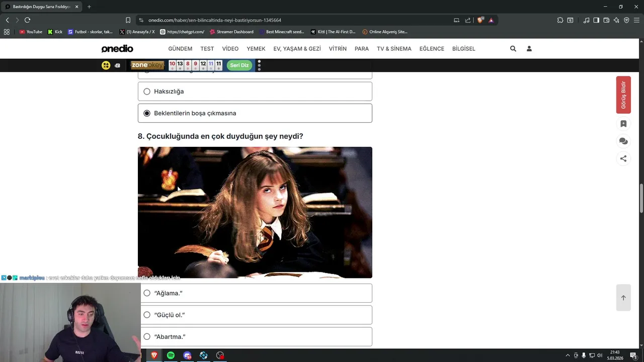Choose the "Ağlama." answer
The height and width of the screenshot is (362, 644).
255,293
